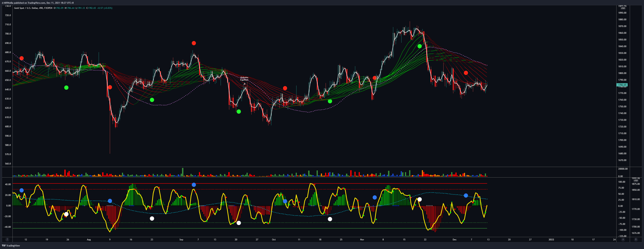Click the red dot beside the August 9 drop

pyautogui.click(x=110, y=87)
